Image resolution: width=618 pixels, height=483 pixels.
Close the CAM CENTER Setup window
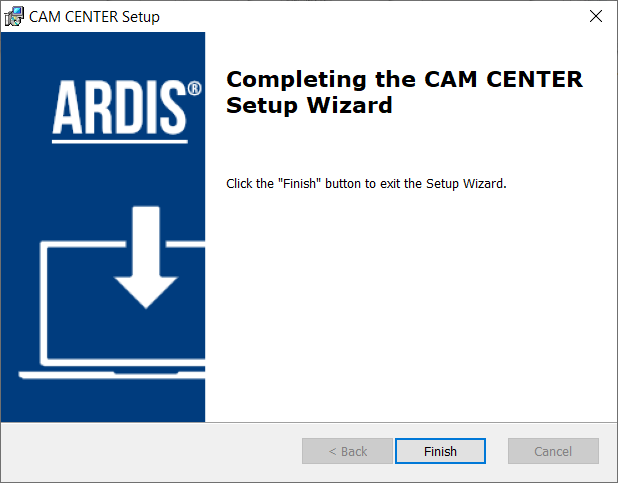coord(596,16)
